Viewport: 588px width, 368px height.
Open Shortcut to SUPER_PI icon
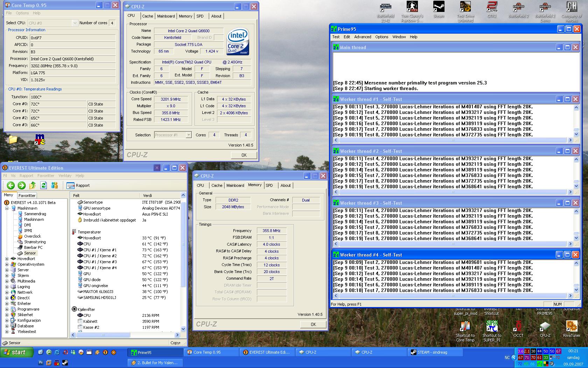tap(492, 331)
